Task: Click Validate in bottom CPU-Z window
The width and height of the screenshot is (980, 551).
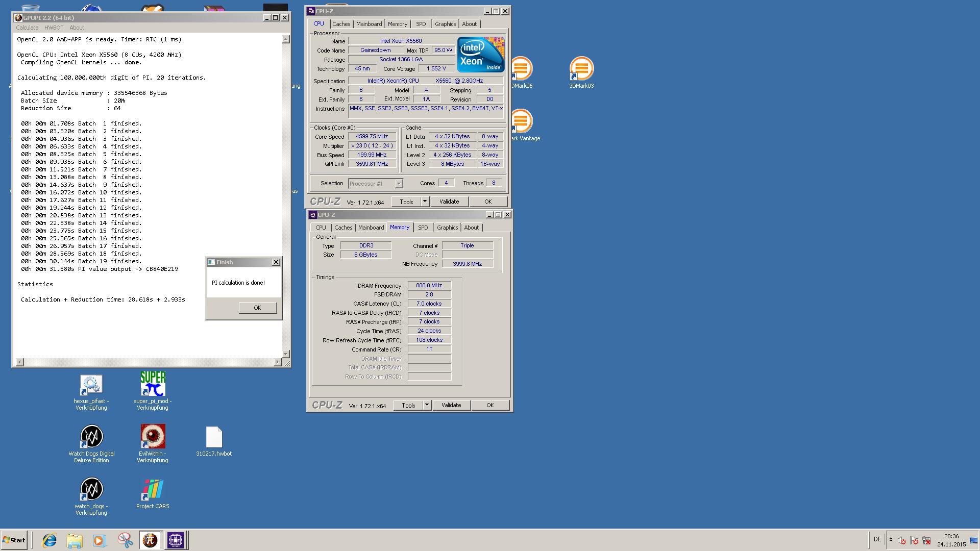Action: point(451,405)
